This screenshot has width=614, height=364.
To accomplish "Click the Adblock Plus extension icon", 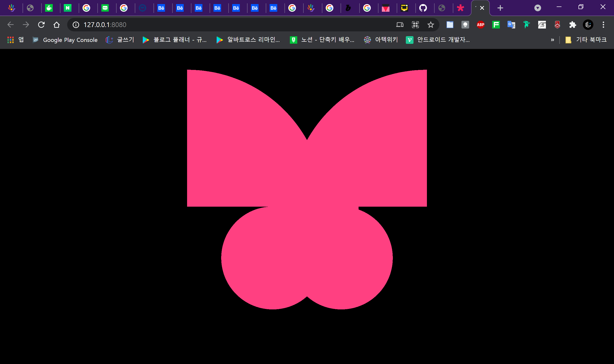I will pyautogui.click(x=480, y=25).
